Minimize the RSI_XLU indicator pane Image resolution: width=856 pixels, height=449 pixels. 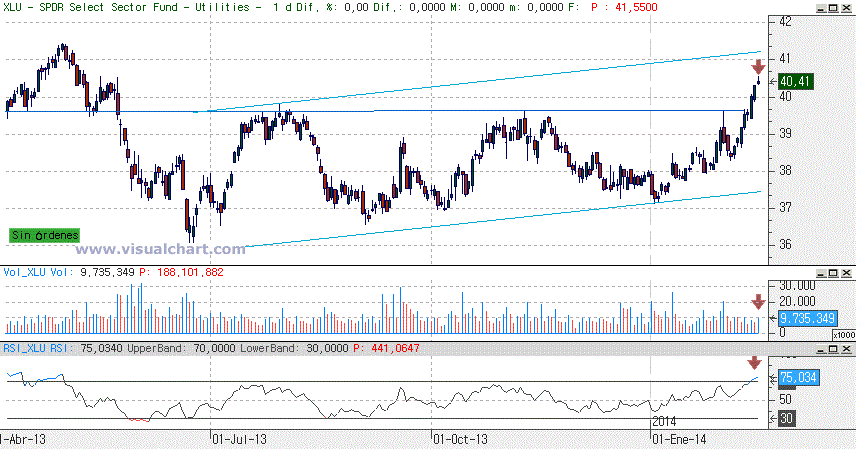pos(821,348)
